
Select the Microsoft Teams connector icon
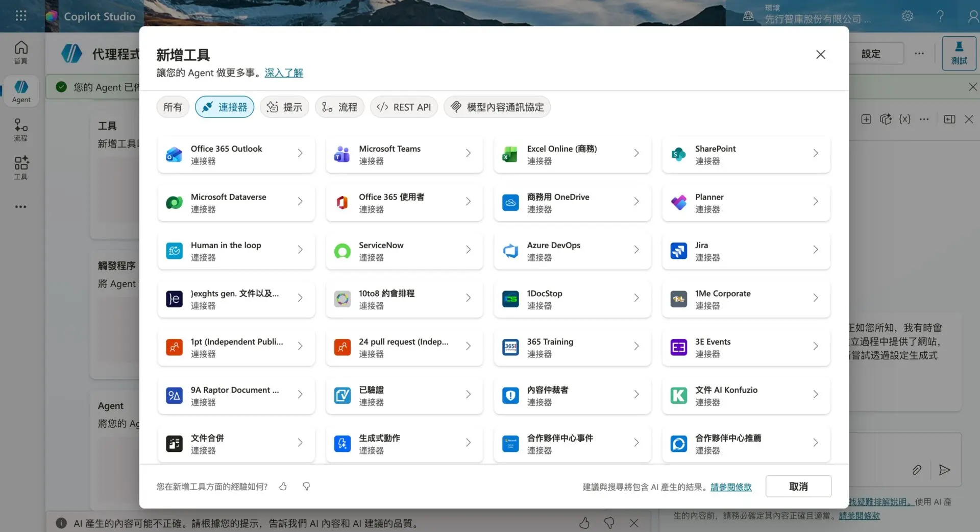[x=342, y=154]
